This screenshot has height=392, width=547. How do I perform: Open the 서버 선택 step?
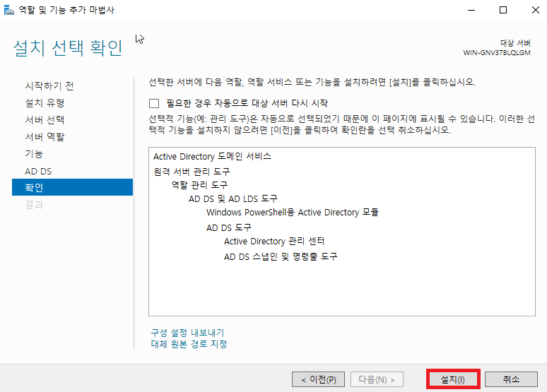point(45,120)
